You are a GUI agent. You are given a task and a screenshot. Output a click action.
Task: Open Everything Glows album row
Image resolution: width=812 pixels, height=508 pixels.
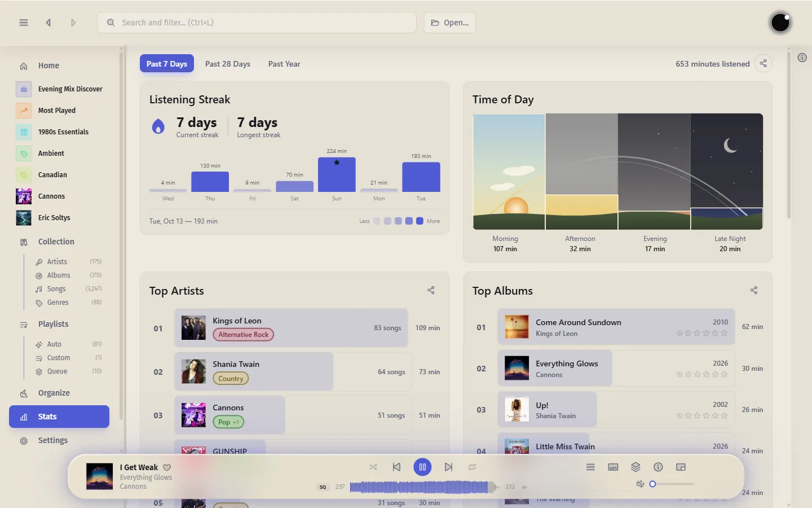pyautogui.click(x=616, y=368)
